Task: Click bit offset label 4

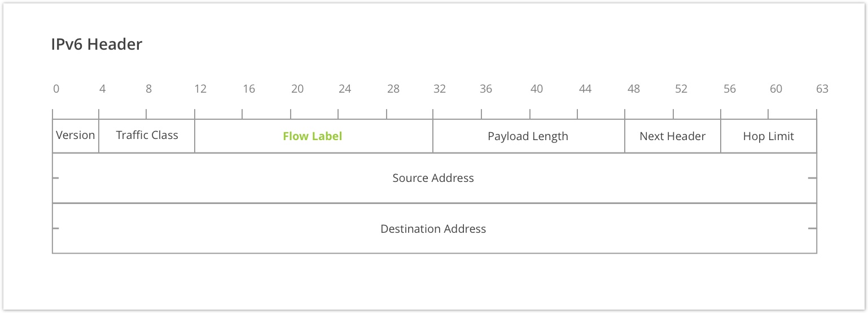Action: click(102, 89)
